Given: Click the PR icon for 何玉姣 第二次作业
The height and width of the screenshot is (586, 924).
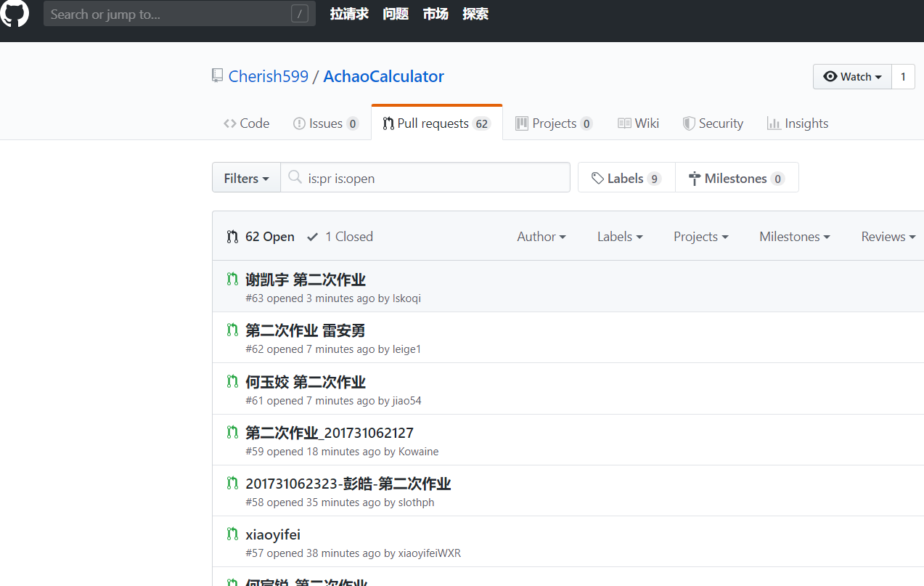Looking at the screenshot, I should (x=232, y=381).
